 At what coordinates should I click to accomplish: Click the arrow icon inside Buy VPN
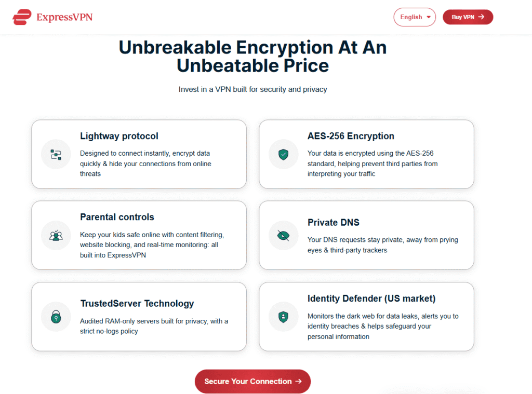tap(482, 17)
